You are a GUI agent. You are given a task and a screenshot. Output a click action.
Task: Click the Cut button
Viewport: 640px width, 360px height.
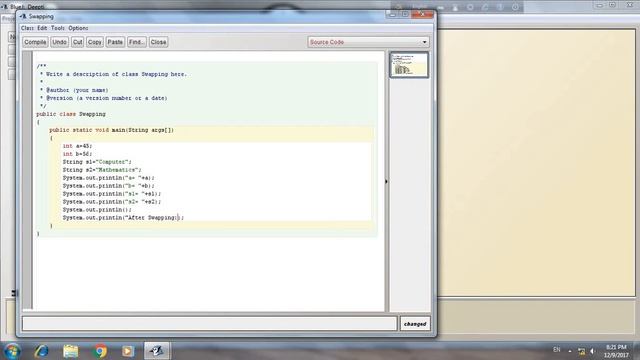pos(78,42)
